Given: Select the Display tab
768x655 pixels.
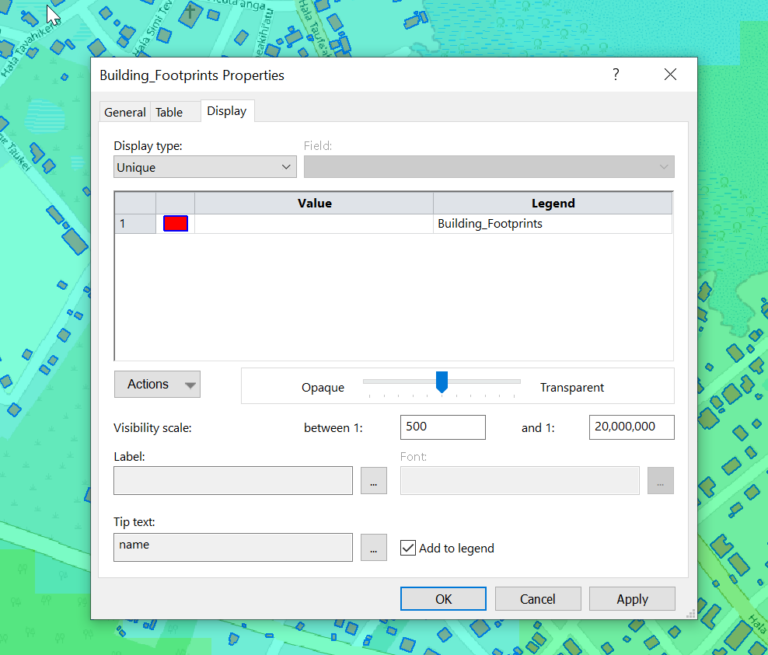Looking at the screenshot, I should coord(226,111).
